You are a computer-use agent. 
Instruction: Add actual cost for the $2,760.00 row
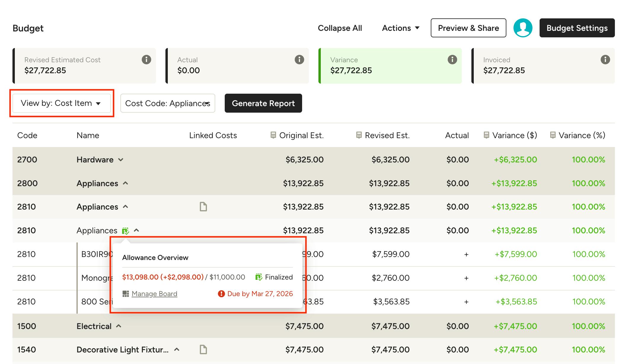(466, 278)
